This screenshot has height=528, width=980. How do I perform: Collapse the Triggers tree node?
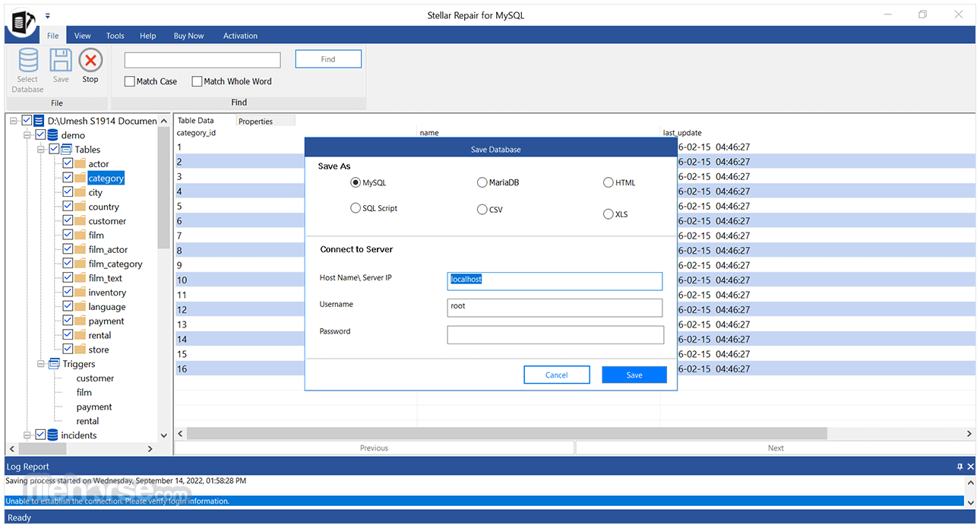pos(42,364)
